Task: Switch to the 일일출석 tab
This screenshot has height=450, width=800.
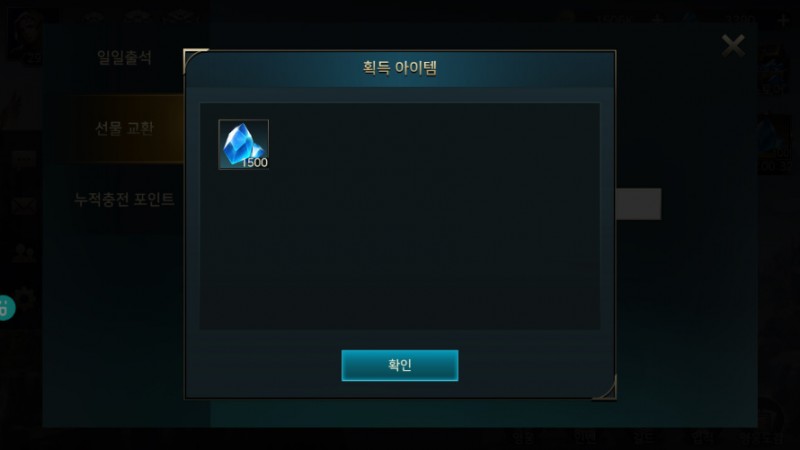Action: pos(124,58)
